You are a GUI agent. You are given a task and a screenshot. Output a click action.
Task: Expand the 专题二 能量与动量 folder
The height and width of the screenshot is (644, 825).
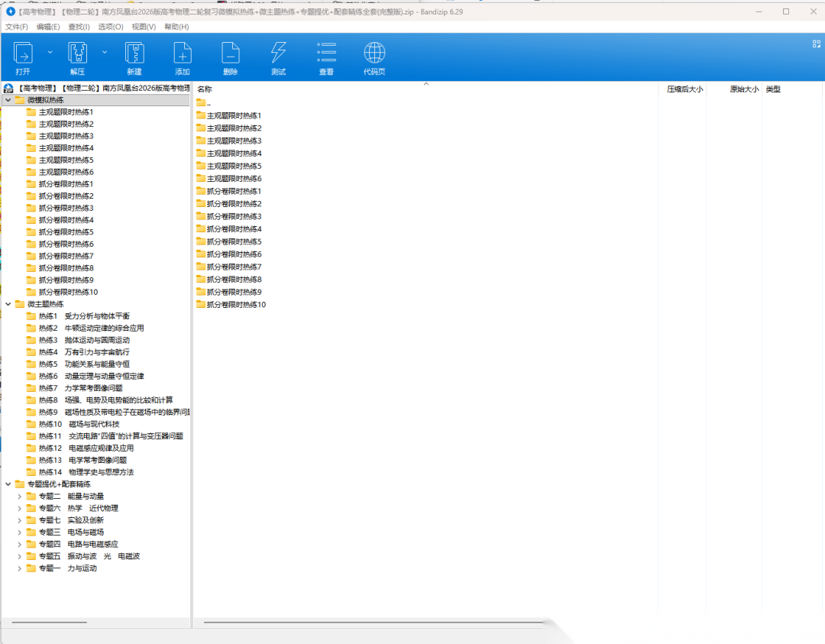pos(20,497)
